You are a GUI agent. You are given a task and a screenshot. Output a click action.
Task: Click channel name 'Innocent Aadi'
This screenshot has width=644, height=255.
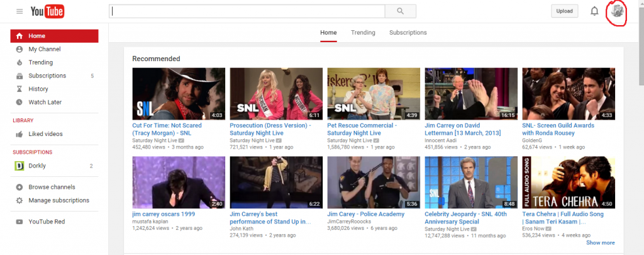[x=440, y=140]
